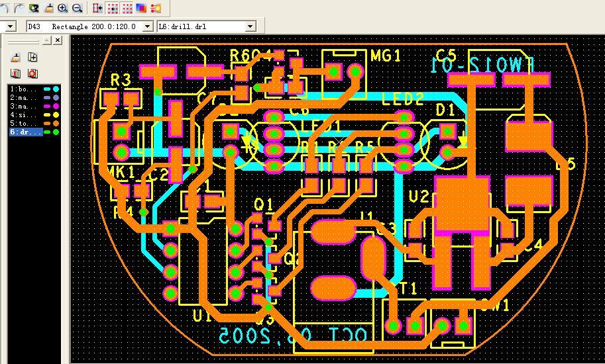Viewport: 605px width, 364px height.
Task: Click the red circular layer icon on right
Action: coord(32,73)
